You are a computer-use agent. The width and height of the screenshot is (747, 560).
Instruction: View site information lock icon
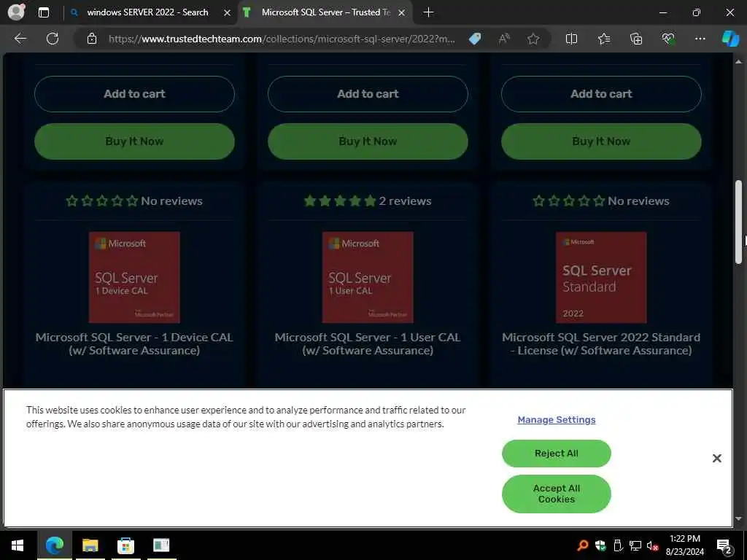[92, 39]
